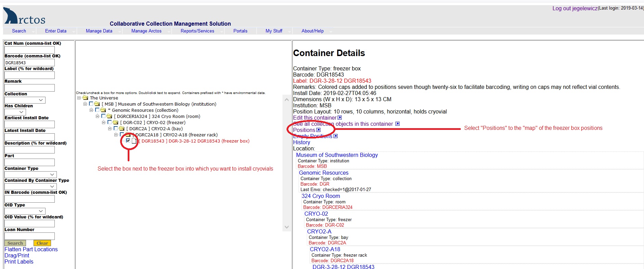Click the Arctos logo
This screenshot has height=269, width=644.
tap(24, 16)
